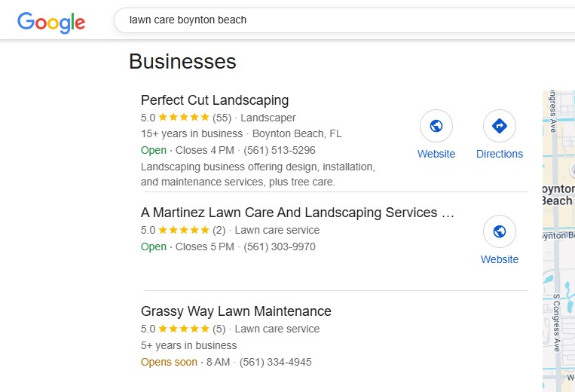The width and height of the screenshot is (575, 392).
Task: Open A Martinez Lawn Care And Landscaping listing
Action: [298, 213]
